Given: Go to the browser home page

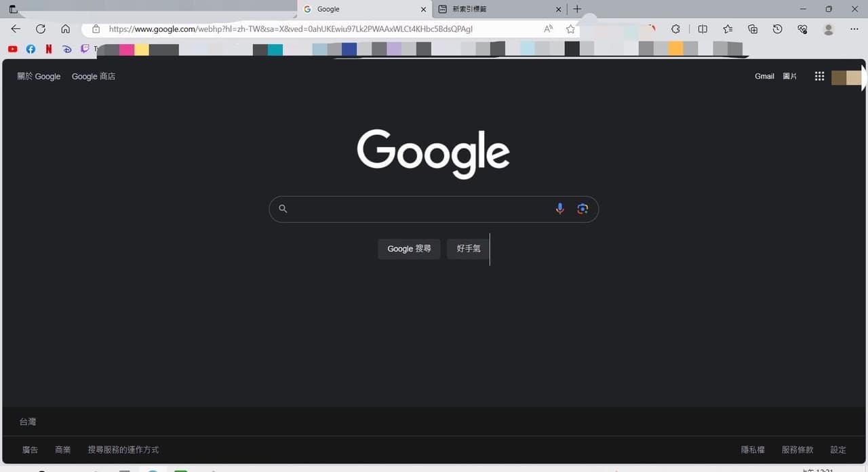Looking at the screenshot, I should point(66,29).
